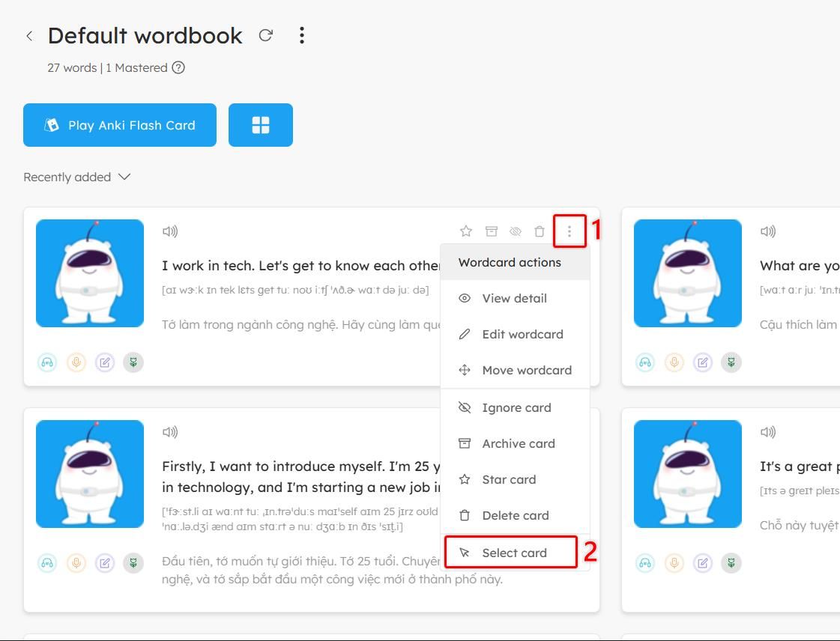
Task: Close the wordcard actions three-dot menu
Action: click(569, 231)
